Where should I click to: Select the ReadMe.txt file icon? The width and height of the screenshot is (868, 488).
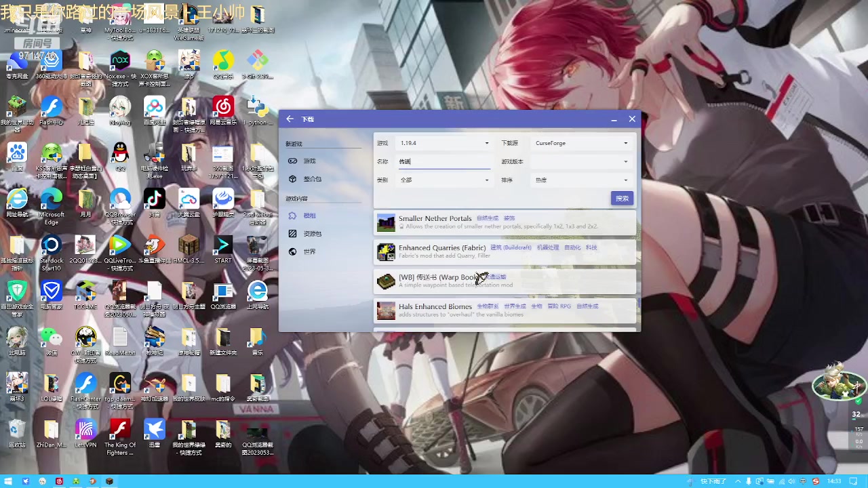click(120, 342)
